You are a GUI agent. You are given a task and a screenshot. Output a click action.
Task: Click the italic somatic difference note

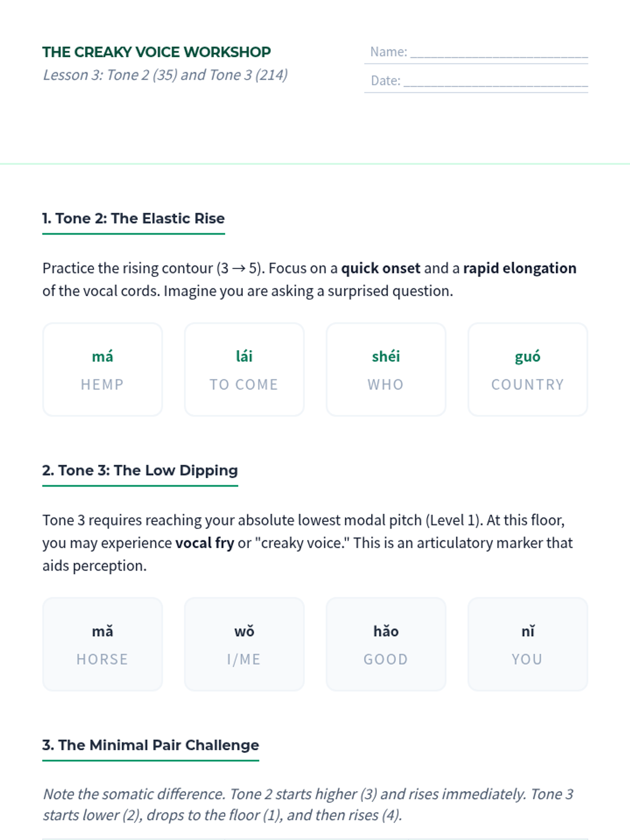coord(308,804)
